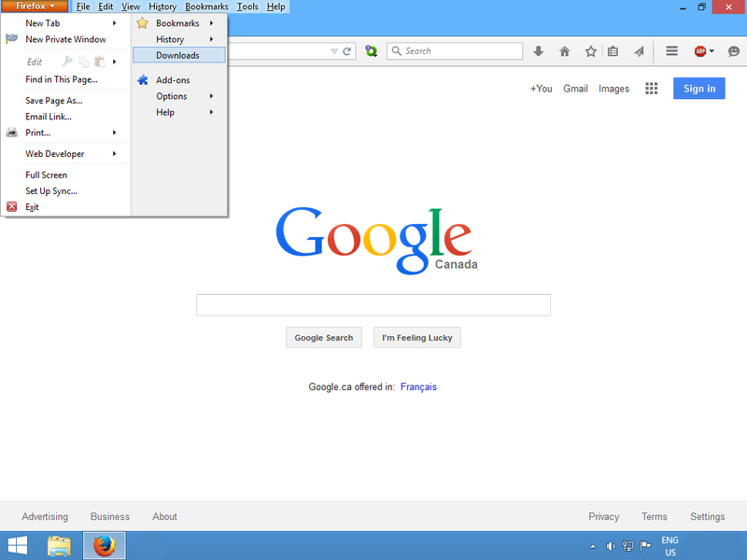Click the Cut scissors icon in Edit row
This screenshot has height=560, width=747.
67,61
